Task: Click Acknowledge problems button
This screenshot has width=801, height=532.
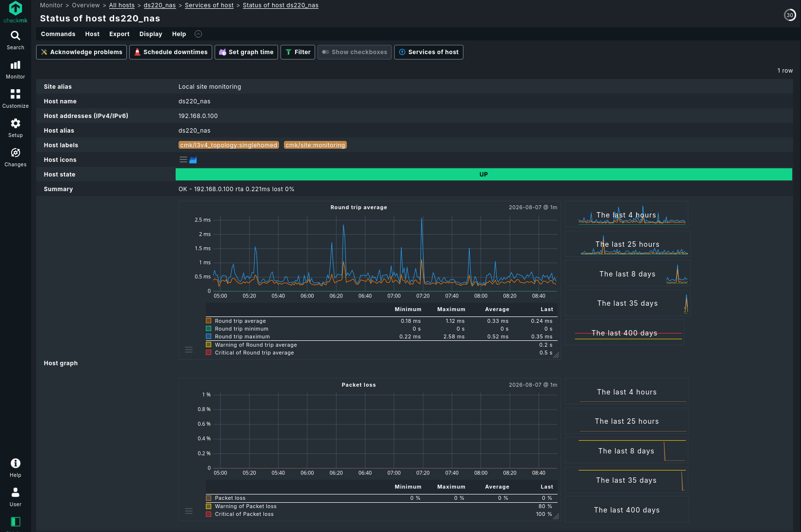Action: (81, 52)
